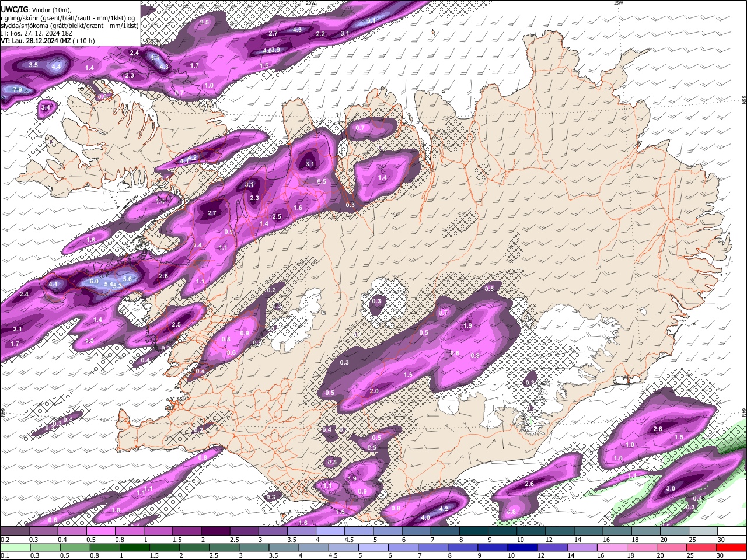Screen dimensions: 747x560
Task: Click the 1.9 precipitation value
Action: (467, 325)
